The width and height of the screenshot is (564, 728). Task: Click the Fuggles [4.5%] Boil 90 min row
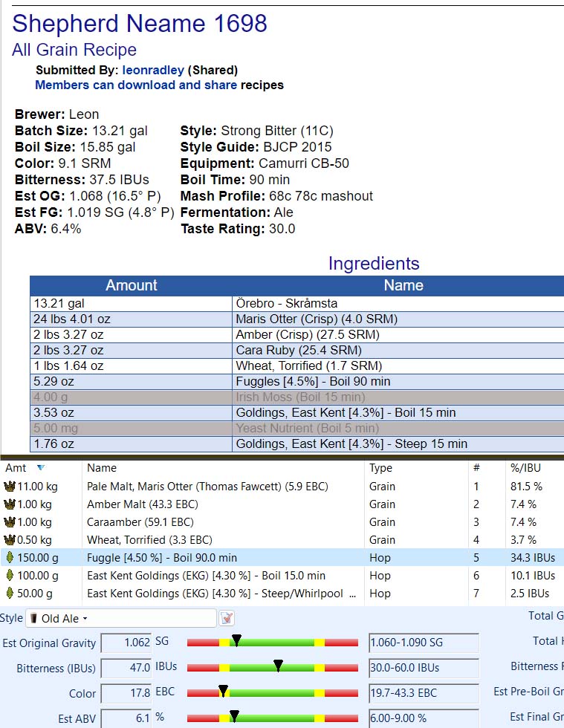pos(297,382)
